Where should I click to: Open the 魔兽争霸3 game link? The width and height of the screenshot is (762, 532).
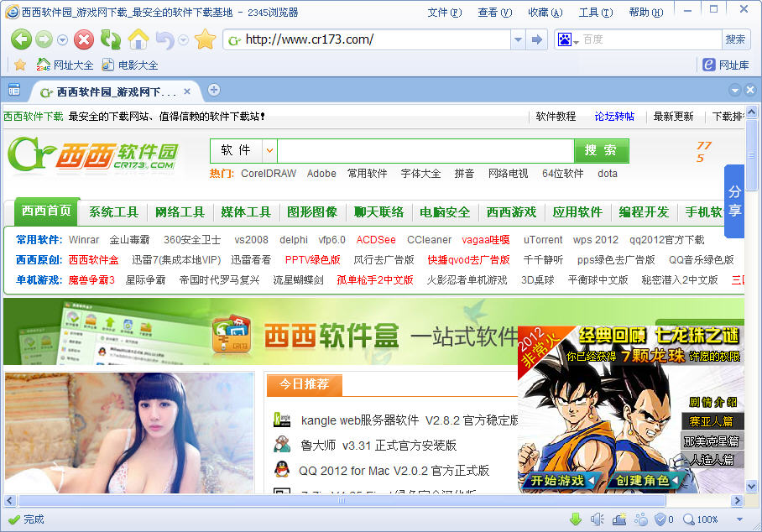coord(91,280)
